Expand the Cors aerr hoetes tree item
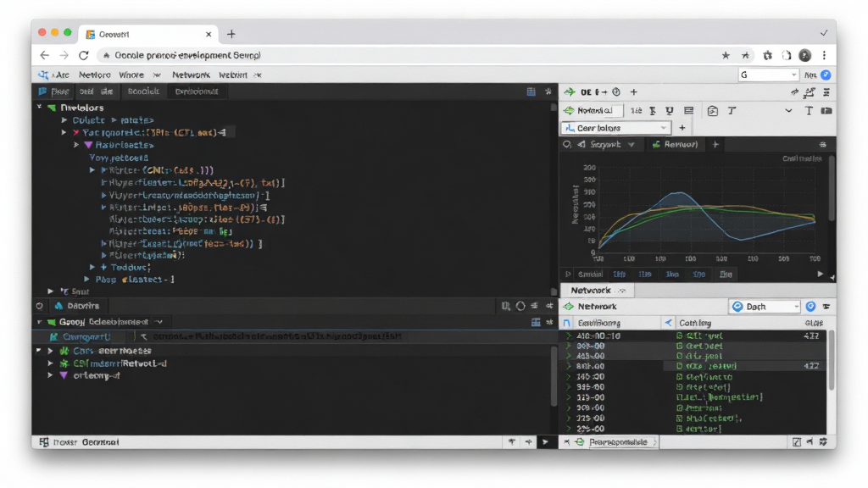This screenshot has height=488, width=868. pos(50,351)
